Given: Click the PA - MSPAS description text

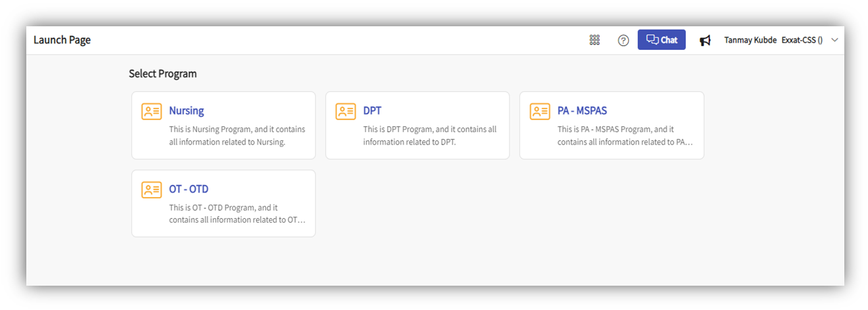Looking at the screenshot, I should point(623,135).
